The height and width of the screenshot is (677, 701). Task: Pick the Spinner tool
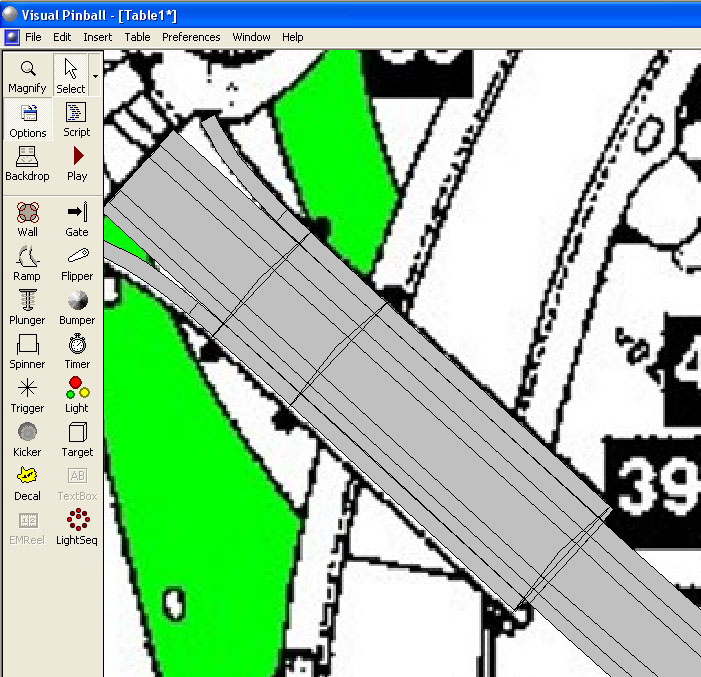click(28, 351)
